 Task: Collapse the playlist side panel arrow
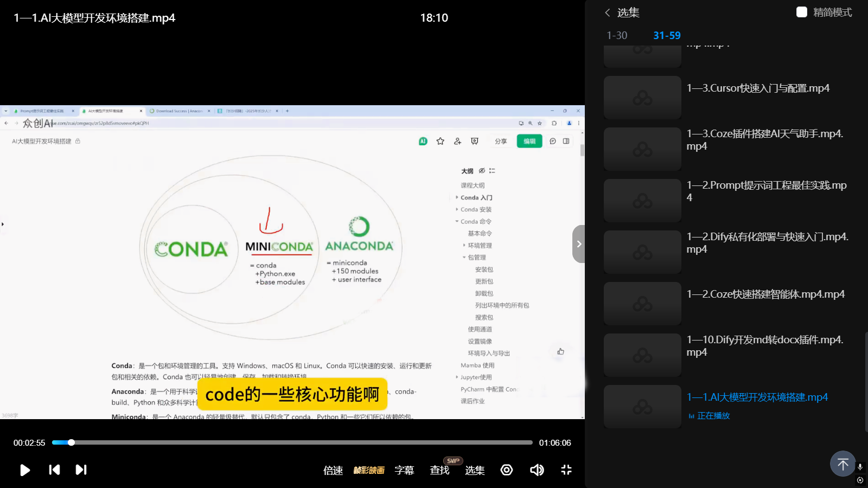(x=579, y=244)
